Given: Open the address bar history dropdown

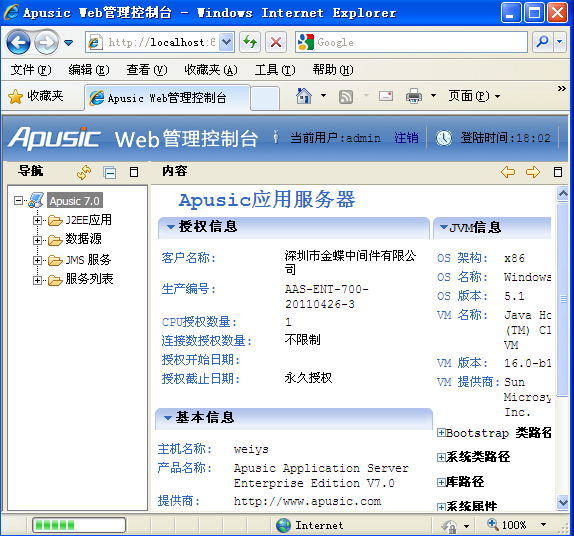Looking at the screenshot, I should coord(227,42).
